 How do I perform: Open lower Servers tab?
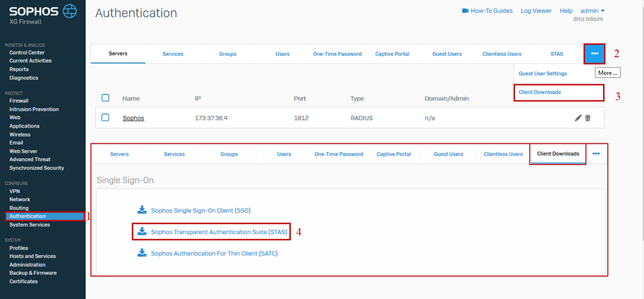[x=120, y=154]
